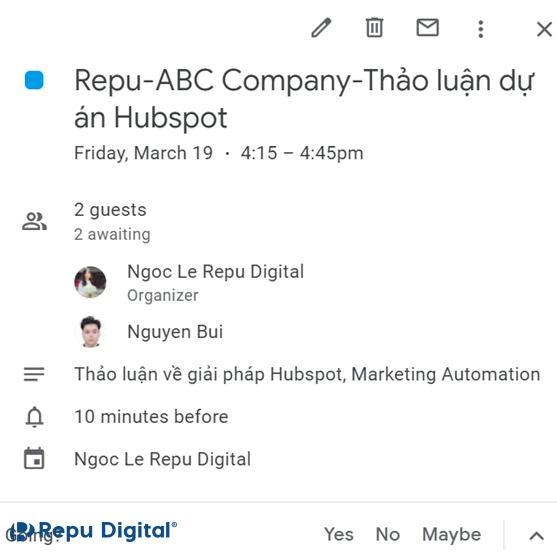The image size is (557, 553).
Task: Click the '2 awaiting' status text
Action: click(x=112, y=234)
